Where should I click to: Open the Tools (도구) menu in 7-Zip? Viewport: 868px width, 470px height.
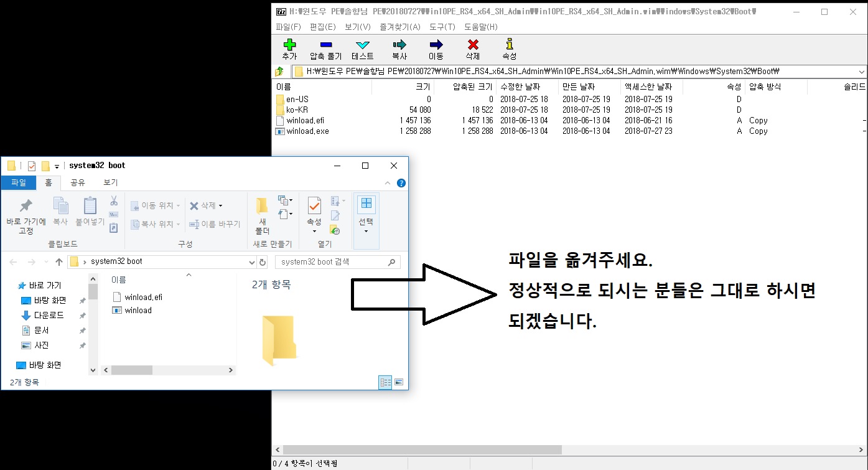pyautogui.click(x=442, y=27)
